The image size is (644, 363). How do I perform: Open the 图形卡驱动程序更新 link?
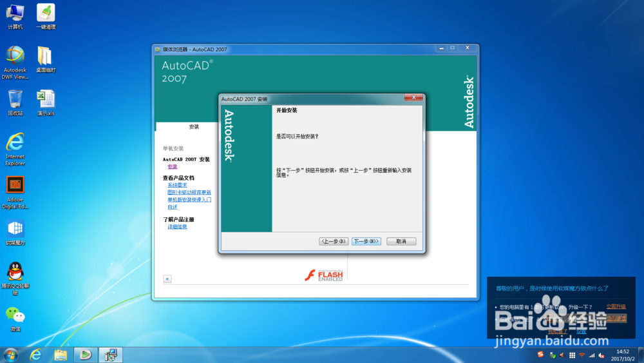pyautogui.click(x=189, y=192)
